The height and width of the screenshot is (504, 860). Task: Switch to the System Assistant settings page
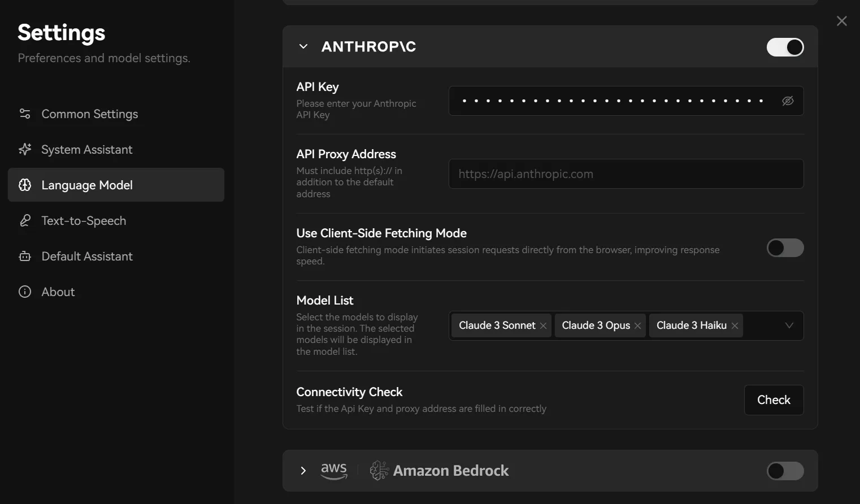pos(86,149)
